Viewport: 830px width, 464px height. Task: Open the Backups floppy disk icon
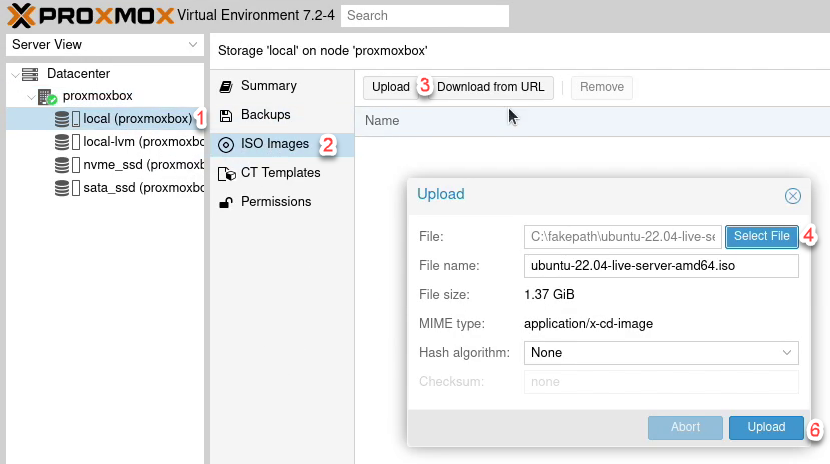point(226,115)
